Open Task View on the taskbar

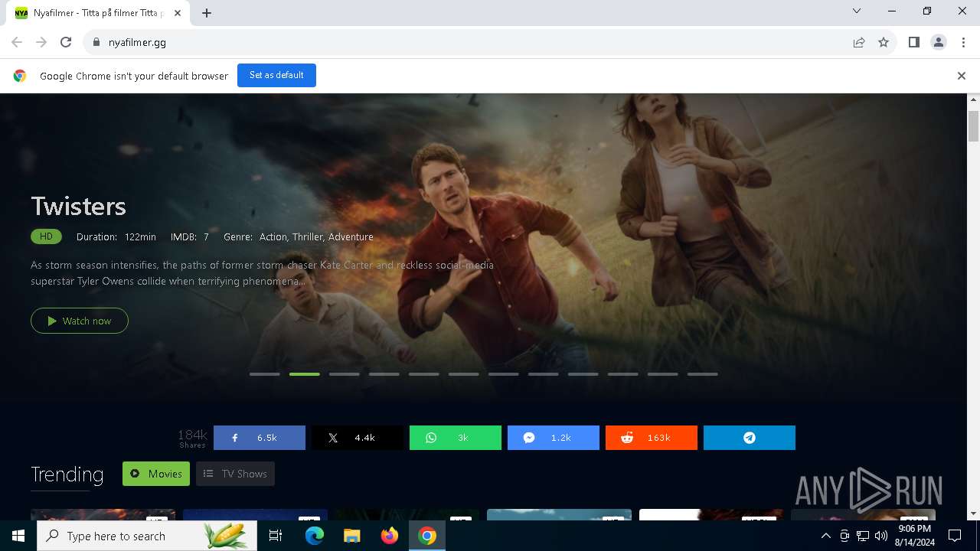276,536
